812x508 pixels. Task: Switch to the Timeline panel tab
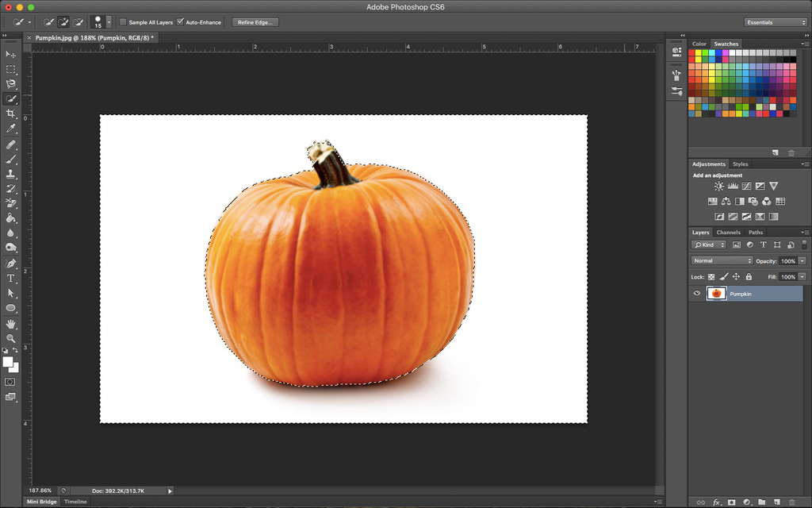[x=75, y=502]
